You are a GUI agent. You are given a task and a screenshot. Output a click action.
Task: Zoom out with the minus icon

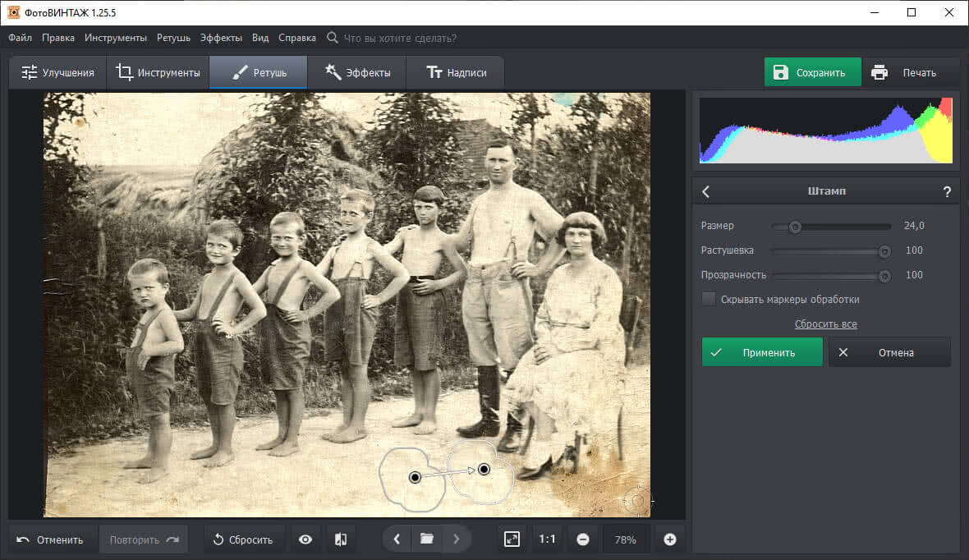point(583,539)
